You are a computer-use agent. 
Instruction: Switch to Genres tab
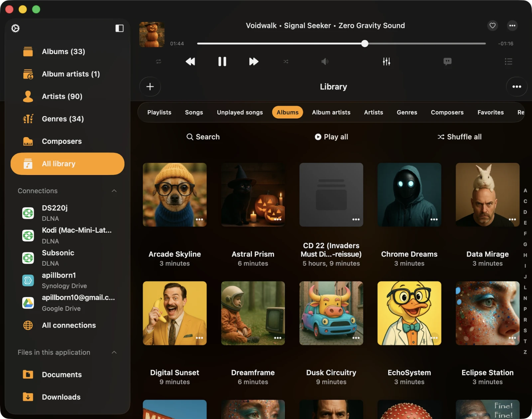tap(407, 112)
